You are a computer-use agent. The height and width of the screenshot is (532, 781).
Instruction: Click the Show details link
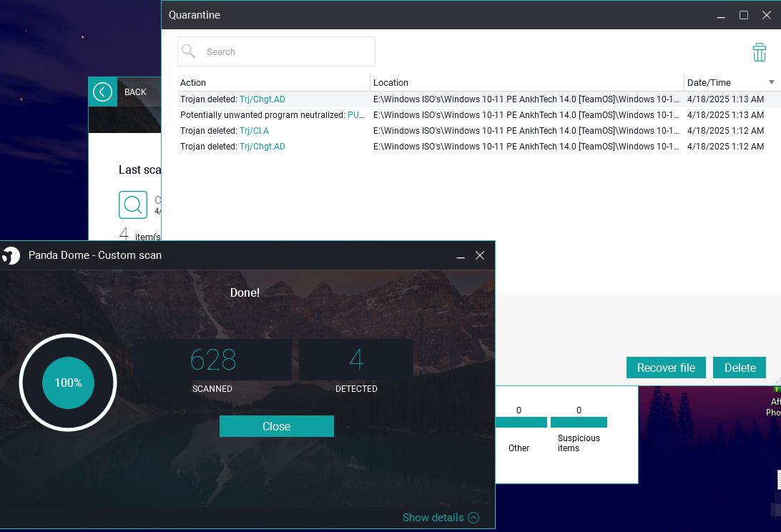(x=433, y=518)
